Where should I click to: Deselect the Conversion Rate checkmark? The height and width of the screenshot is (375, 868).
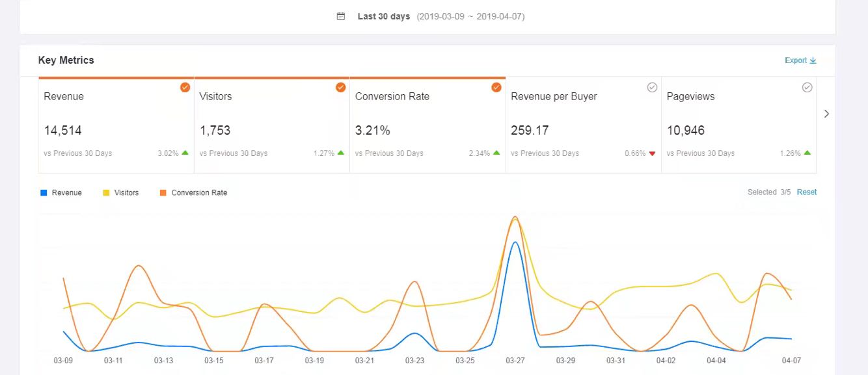pos(496,87)
